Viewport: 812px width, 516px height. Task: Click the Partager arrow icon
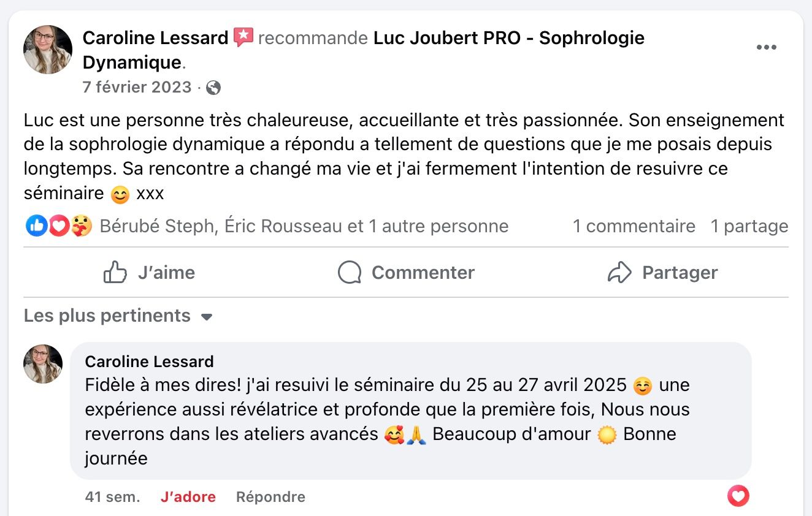(619, 272)
